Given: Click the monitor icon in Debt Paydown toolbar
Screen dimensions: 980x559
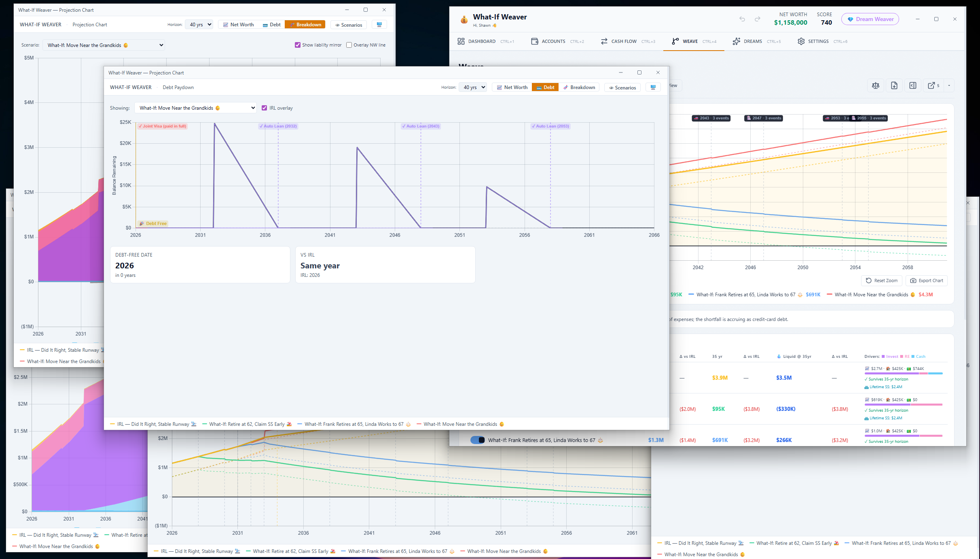Looking at the screenshot, I should [x=653, y=87].
